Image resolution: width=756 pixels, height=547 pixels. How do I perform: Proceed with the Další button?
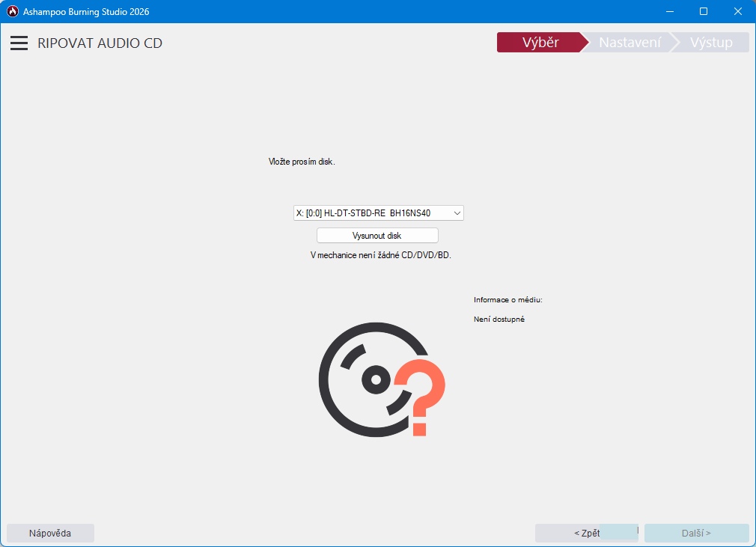pos(696,534)
